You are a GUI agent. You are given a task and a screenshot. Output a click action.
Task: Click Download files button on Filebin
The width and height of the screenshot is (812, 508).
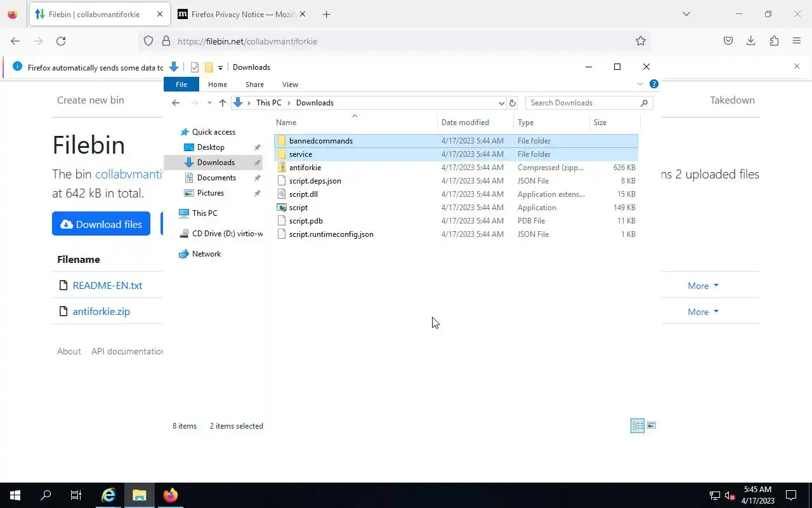coord(101,224)
